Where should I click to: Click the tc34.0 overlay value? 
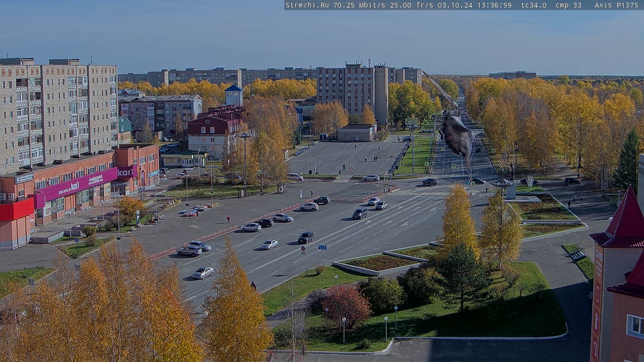click(x=534, y=5)
